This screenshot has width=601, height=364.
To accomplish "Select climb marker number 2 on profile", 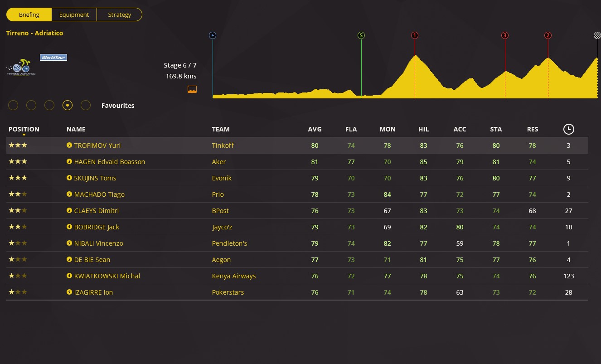I will click(548, 35).
